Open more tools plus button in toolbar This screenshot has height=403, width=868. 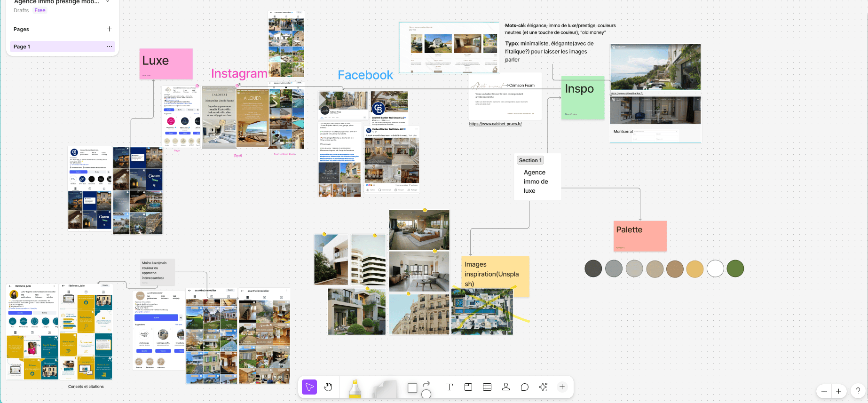562,387
